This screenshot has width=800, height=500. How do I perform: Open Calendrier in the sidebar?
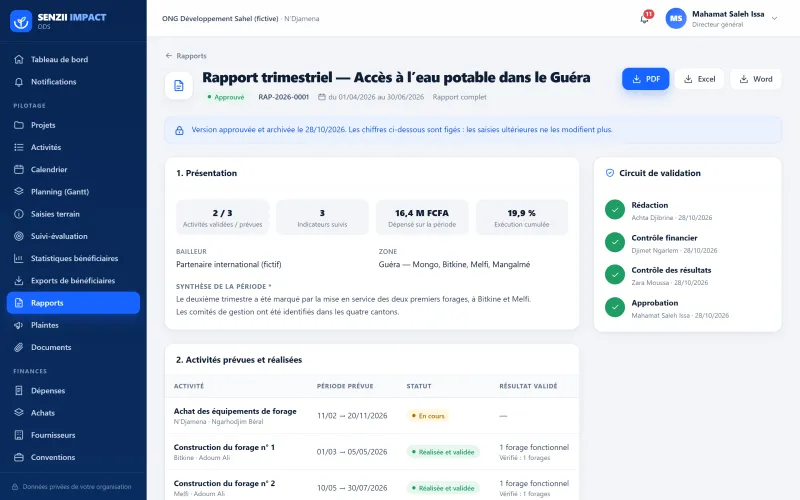73,169
